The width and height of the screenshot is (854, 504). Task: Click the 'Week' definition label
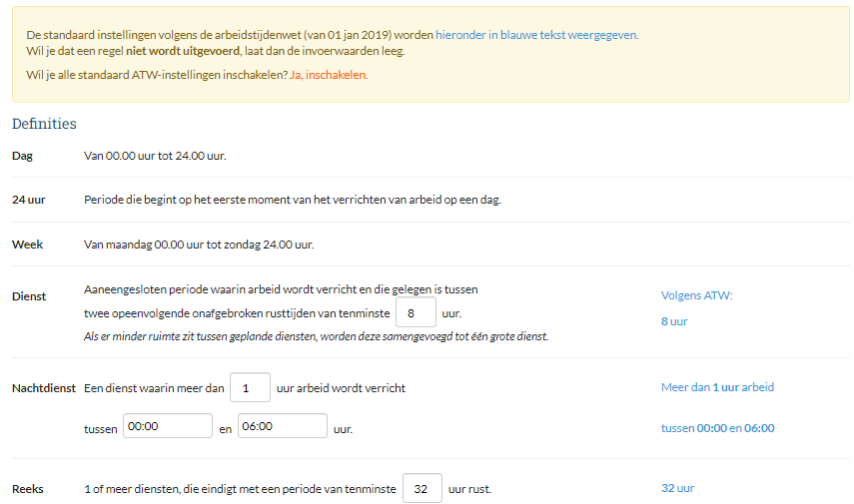click(26, 245)
